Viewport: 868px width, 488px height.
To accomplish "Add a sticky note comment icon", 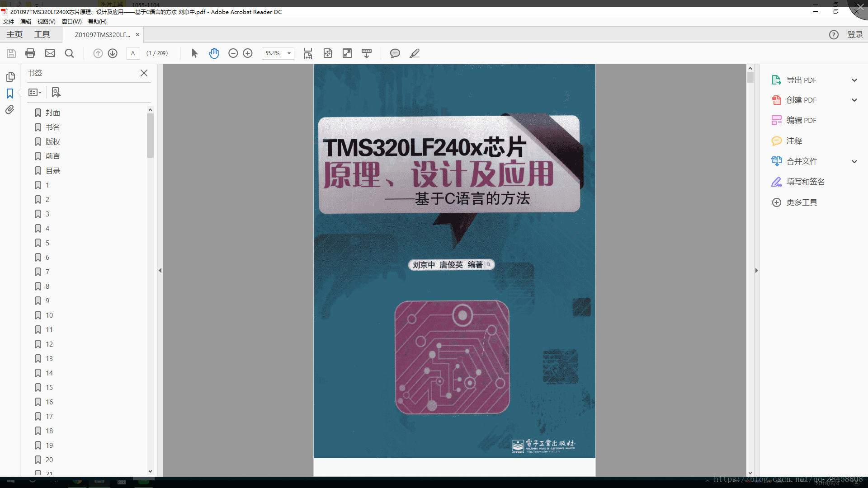I will coord(395,53).
